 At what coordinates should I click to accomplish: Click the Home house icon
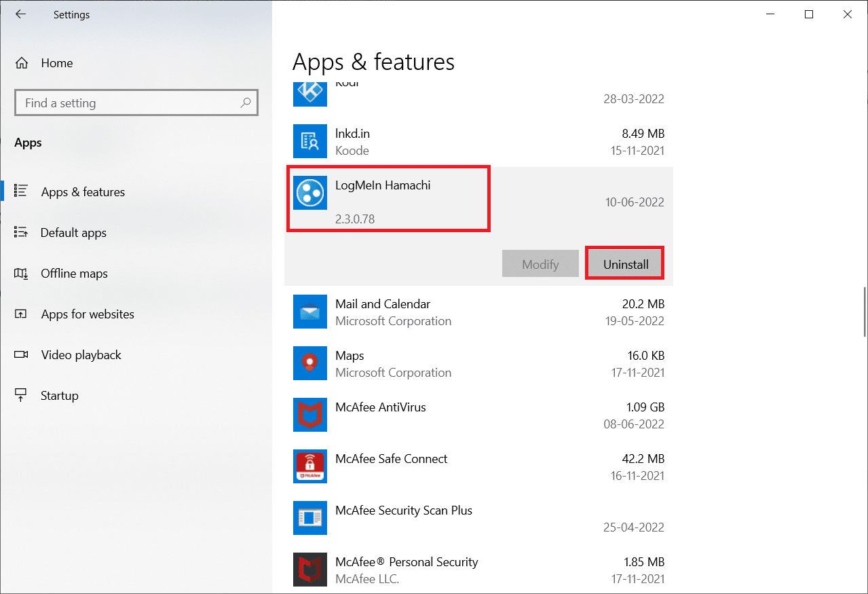[x=22, y=63]
